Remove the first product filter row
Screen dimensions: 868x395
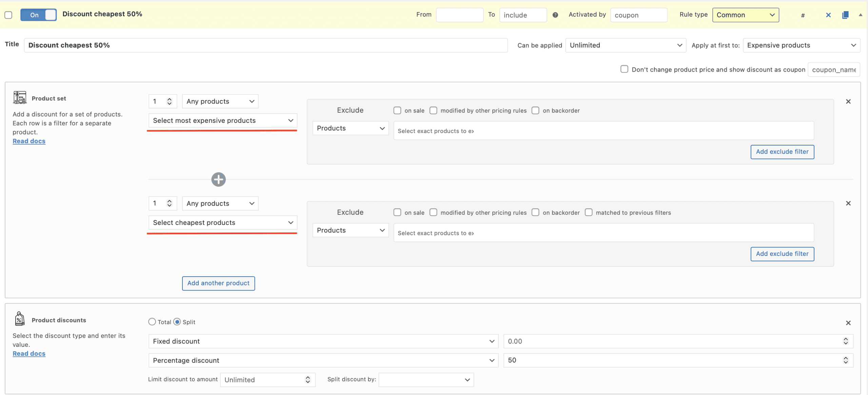tap(848, 101)
